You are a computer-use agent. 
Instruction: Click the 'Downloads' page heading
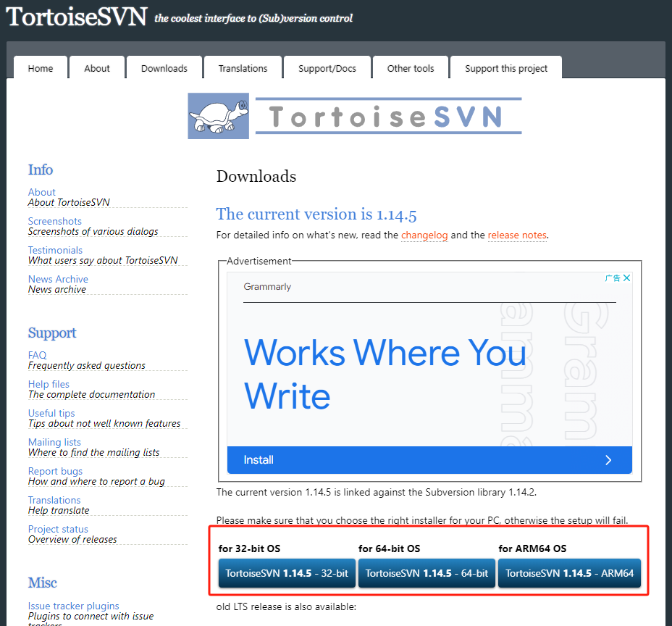(x=256, y=176)
